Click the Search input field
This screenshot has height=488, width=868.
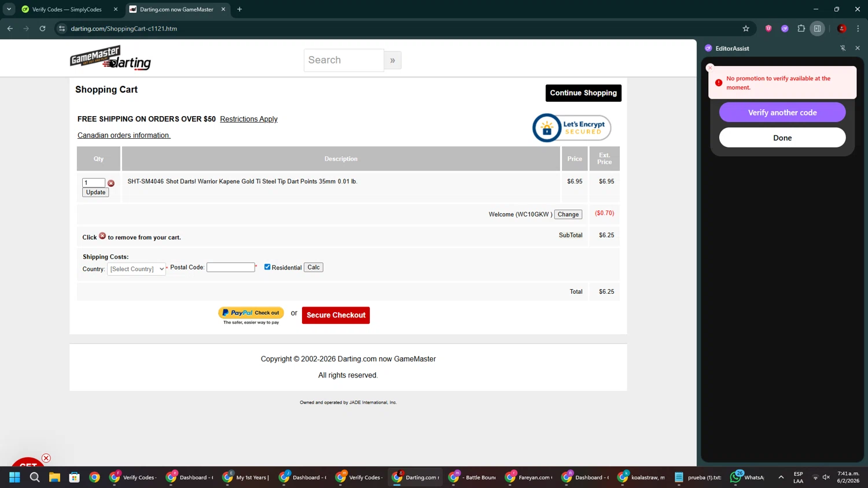[344, 60]
